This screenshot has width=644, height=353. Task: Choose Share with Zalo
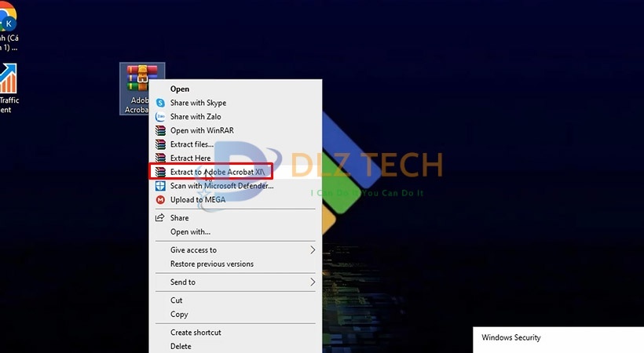[x=235, y=117]
